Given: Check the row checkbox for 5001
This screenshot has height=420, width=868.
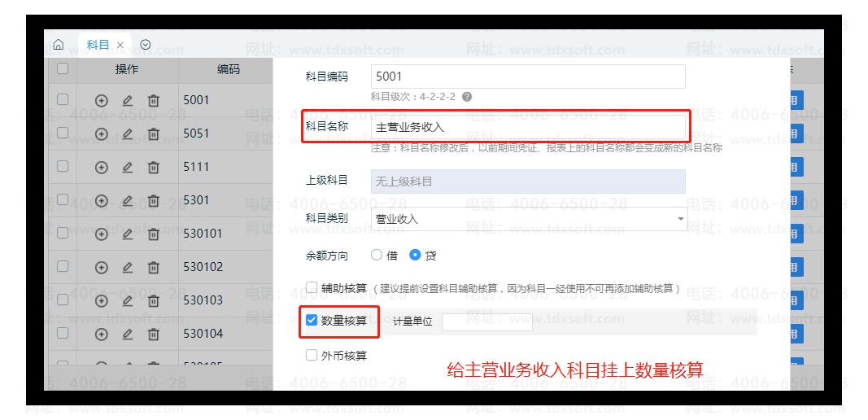Looking at the screenshot, I should click(63, 100).
